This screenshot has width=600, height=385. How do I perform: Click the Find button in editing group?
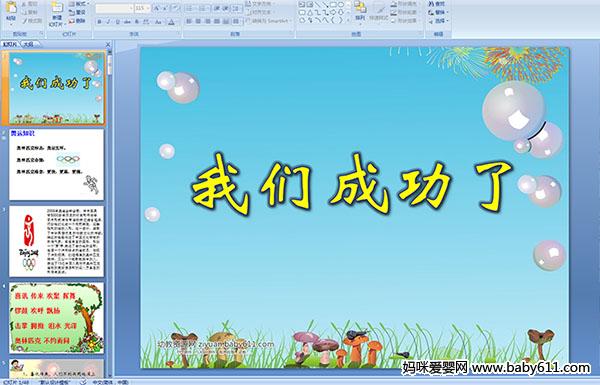pos(437,4)
